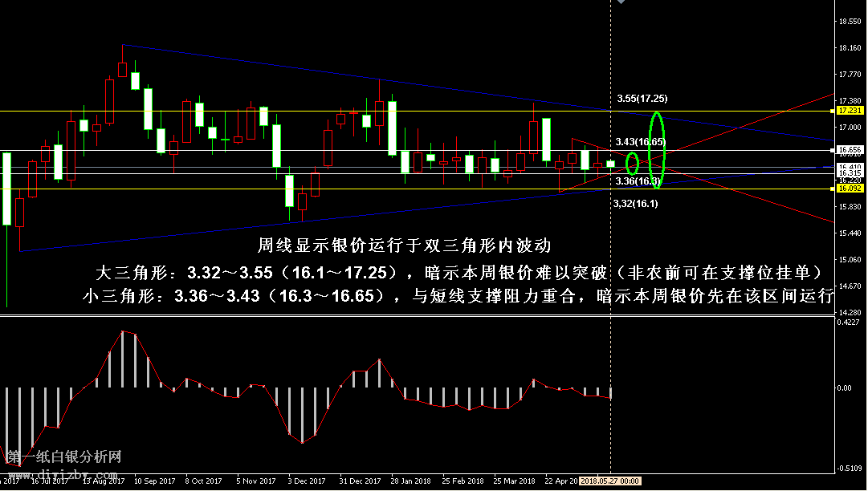Click the yellow 17.231 price tag
The height and width of the screenshot is (491, 868).
pyautogui.click(x=850, y=111)
